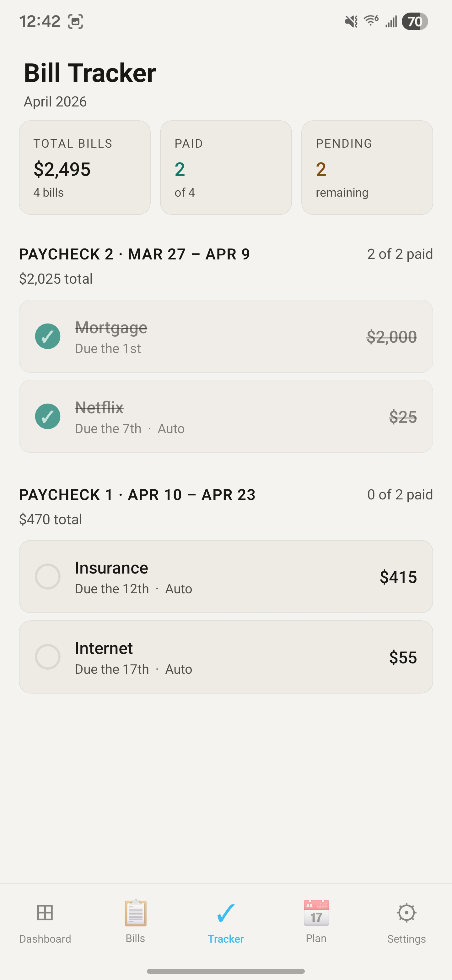
Task: Uncheck the Netflix paid checkmark
Action: [x=47, y=416]
